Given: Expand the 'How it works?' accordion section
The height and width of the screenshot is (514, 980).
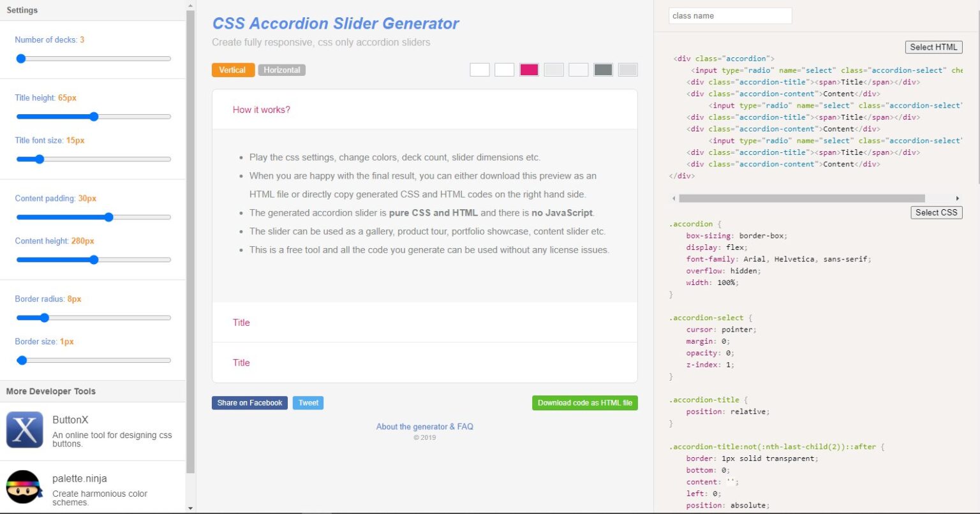Looking at the screenshot, I should tap(262, 110).
